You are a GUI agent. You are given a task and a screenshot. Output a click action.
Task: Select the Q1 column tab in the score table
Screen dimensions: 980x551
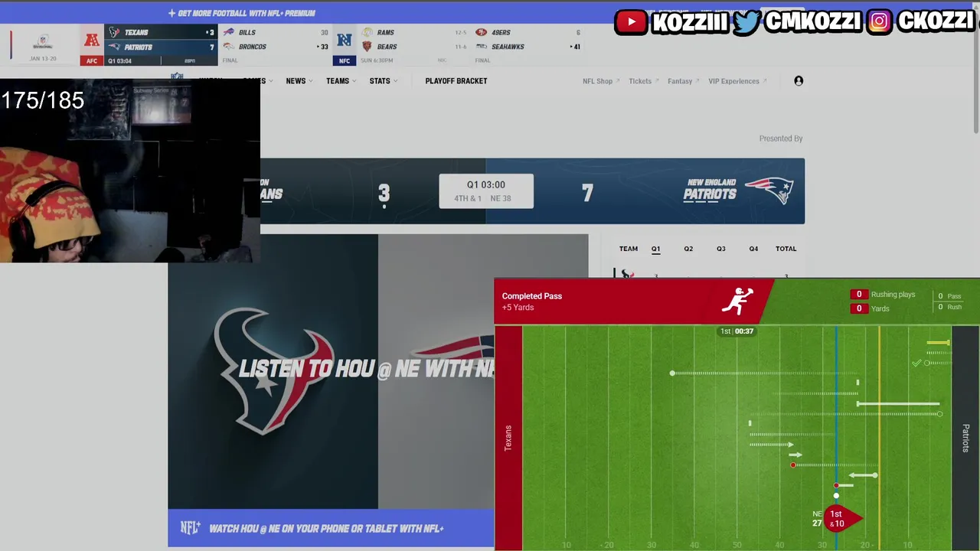point(655,249)
